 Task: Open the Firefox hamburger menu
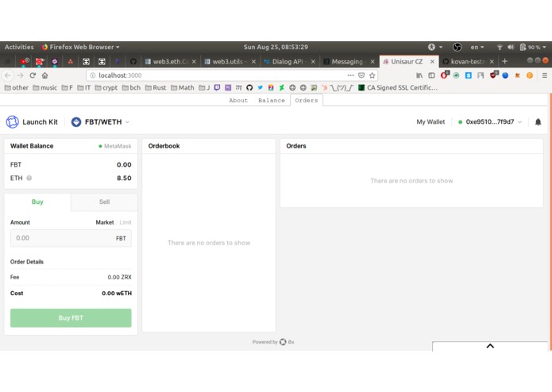[544, 75]
